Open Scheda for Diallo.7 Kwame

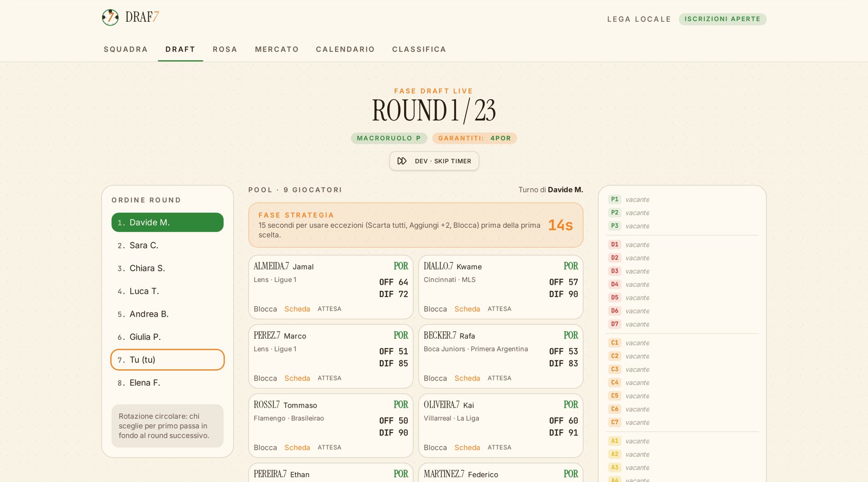click(x=467, y=309)
